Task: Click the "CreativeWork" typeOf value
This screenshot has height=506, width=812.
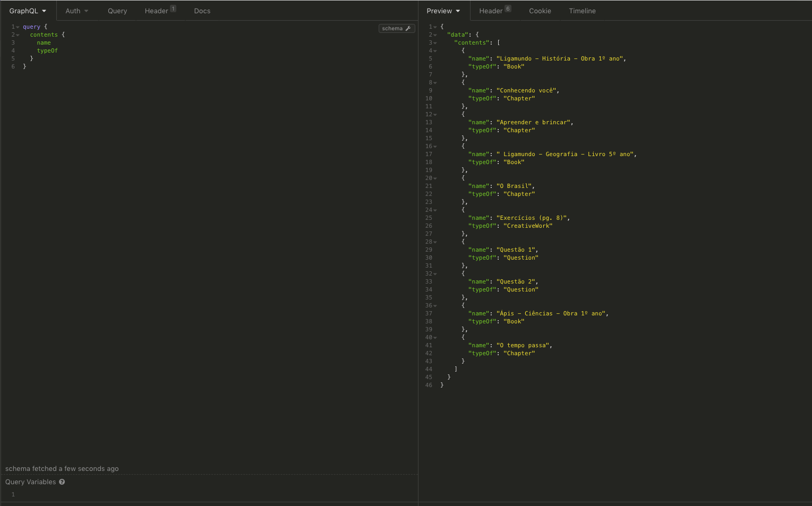Action: coord(528,226)
